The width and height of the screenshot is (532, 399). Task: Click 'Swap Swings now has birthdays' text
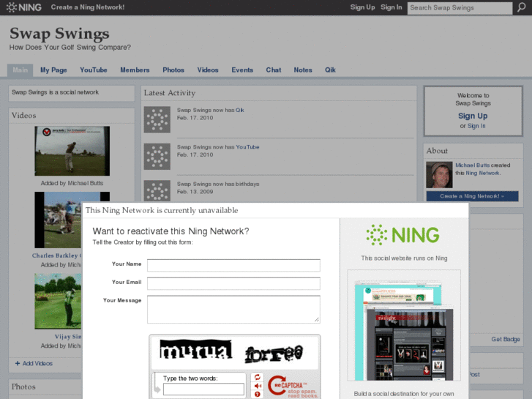218,184
